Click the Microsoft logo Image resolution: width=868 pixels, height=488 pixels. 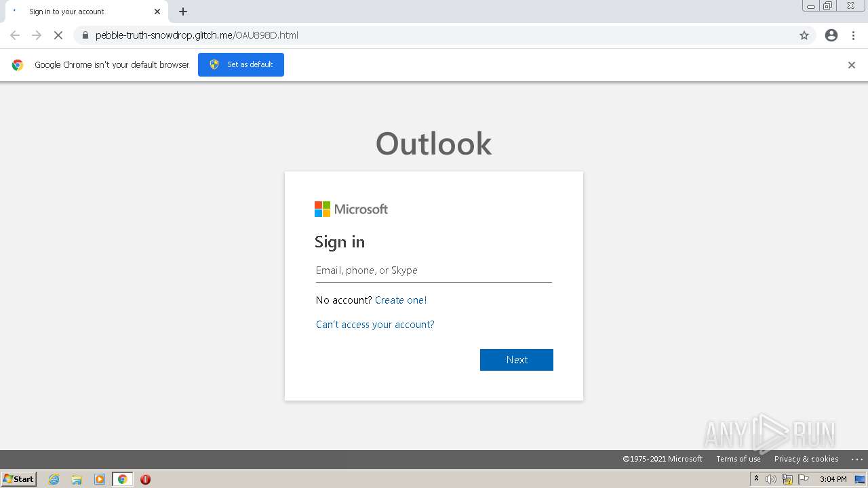point(351,209)
